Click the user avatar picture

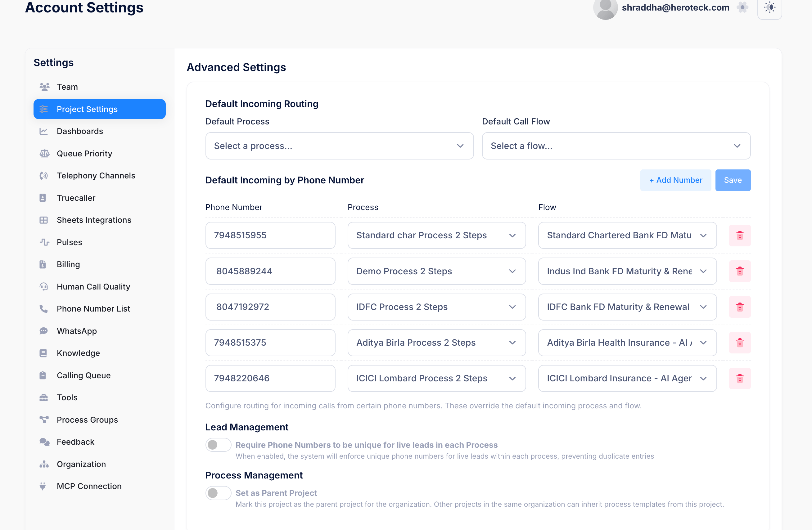coord(605,8)
